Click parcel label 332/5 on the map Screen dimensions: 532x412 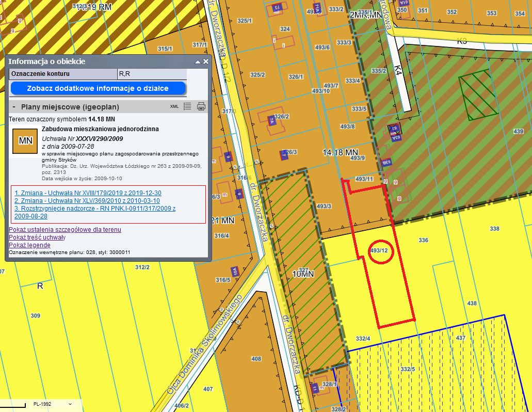pos(408,369)
